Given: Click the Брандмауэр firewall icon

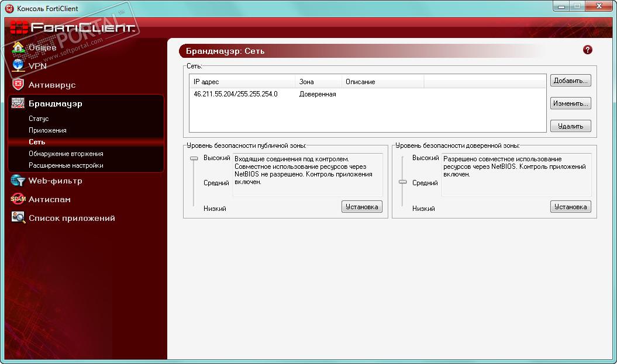Looking at the screenshot, I should coord(18,103).
